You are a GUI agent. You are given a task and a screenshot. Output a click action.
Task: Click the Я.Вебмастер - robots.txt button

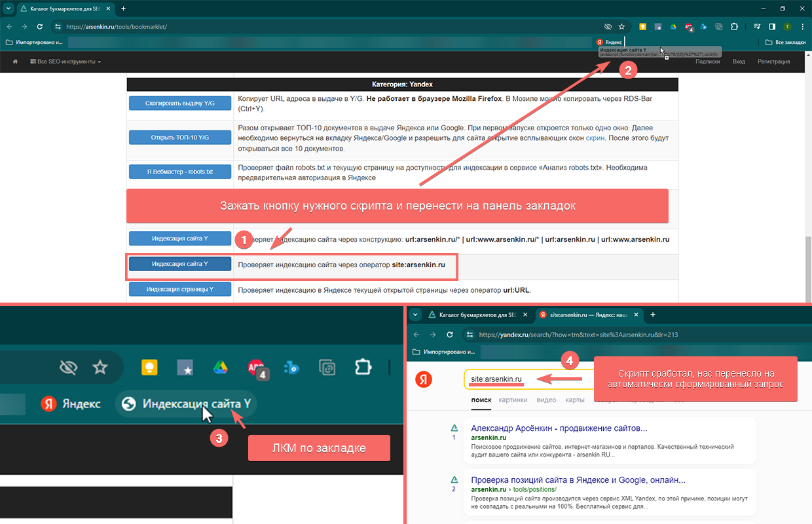tap(180, 172)
